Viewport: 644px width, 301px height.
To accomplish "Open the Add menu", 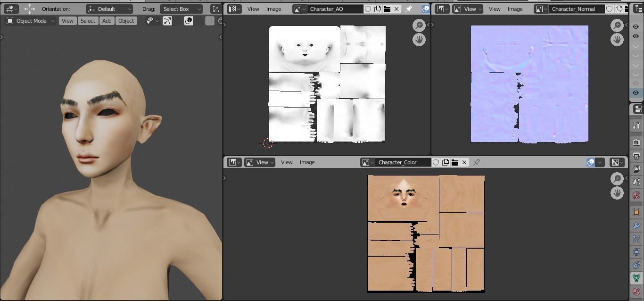I will coord(107,21).
